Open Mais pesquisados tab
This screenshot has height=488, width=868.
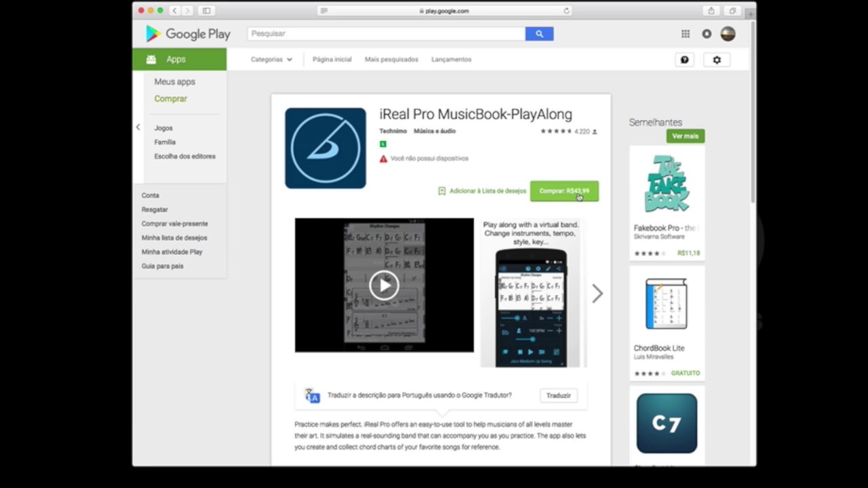(x=391, y=60)
